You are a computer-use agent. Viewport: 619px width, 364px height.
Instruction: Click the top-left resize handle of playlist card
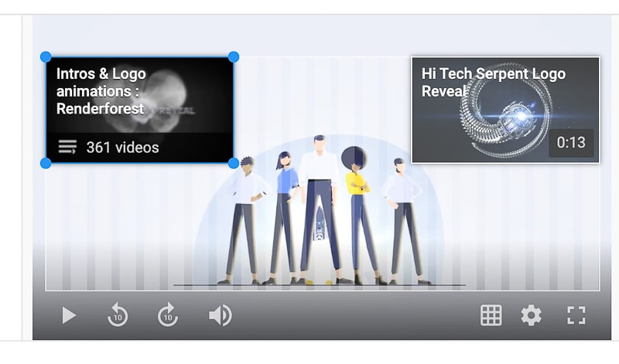[46, 56]
